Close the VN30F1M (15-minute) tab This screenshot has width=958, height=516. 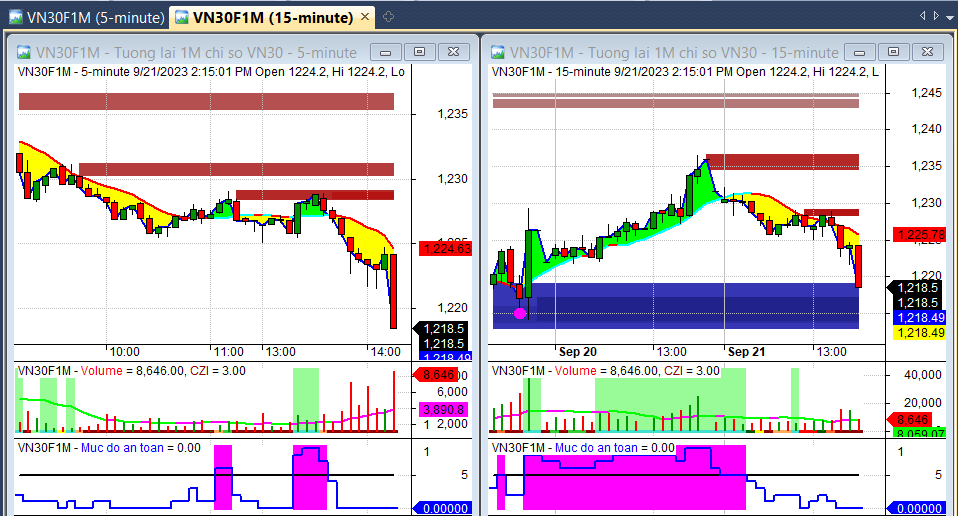tap(365, 17)
